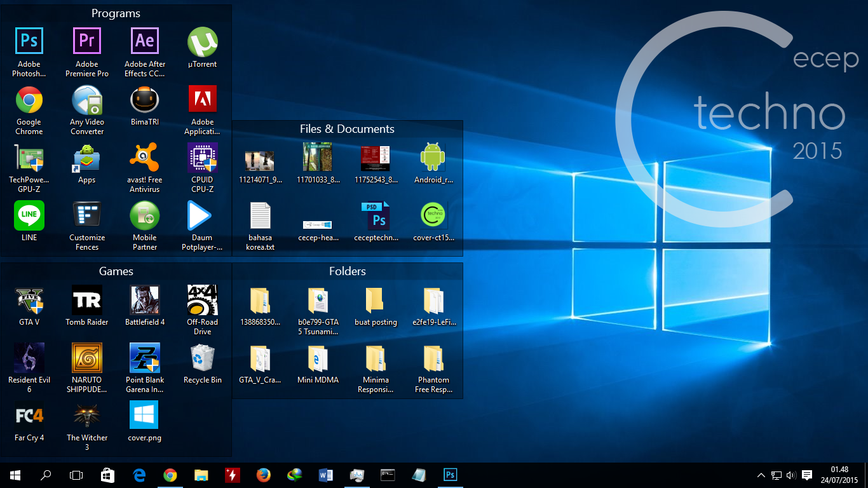Open the bahasa korea.txt file

(260, 215)
